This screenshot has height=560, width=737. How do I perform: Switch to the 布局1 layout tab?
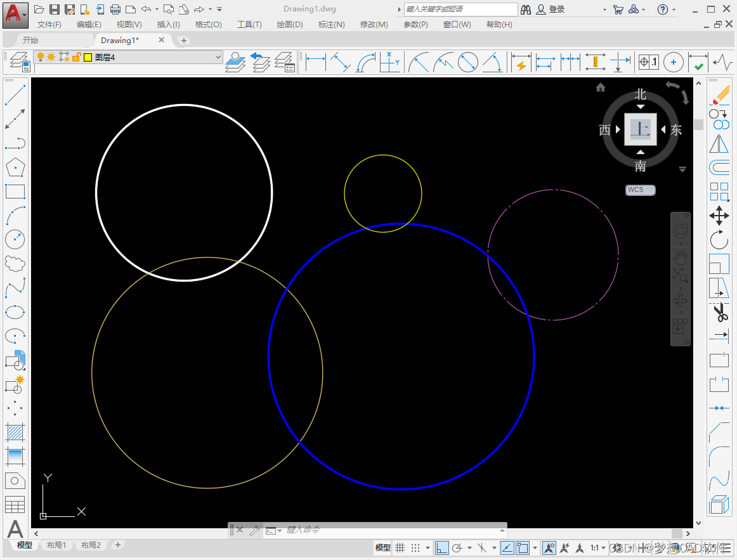[56, 545]
